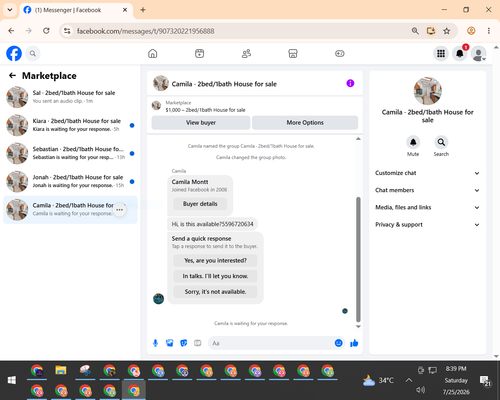Viewport: 500px width, 400px height.
Task: Open the Facebook search magnifier
Action: (x=33, y=53)
